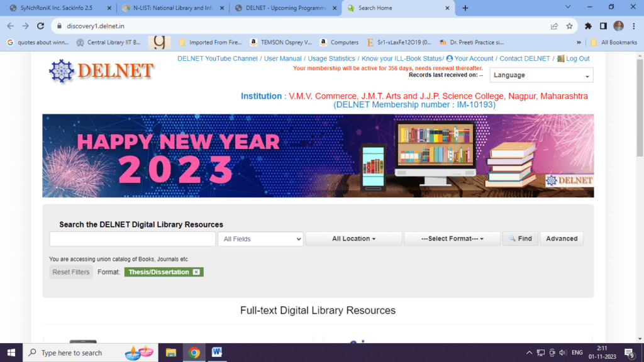Expand the Language dropdown
Screen dimensions: 644x362
coord(541,75)
